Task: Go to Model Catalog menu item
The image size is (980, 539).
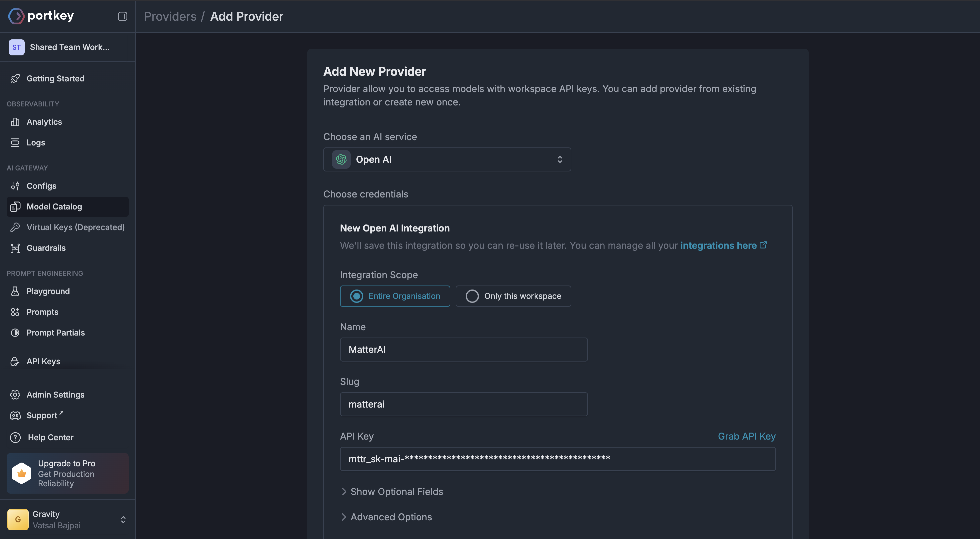Action: [x=54, y=206]
